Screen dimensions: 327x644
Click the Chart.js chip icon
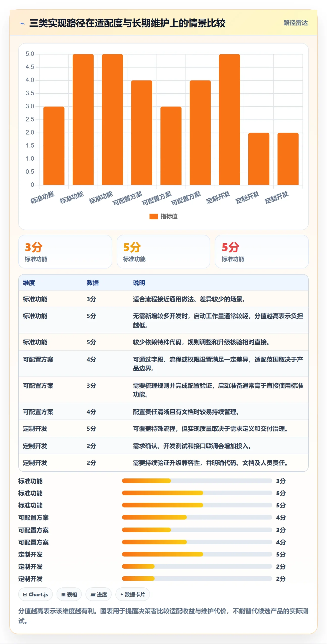[x=25, y=594]
